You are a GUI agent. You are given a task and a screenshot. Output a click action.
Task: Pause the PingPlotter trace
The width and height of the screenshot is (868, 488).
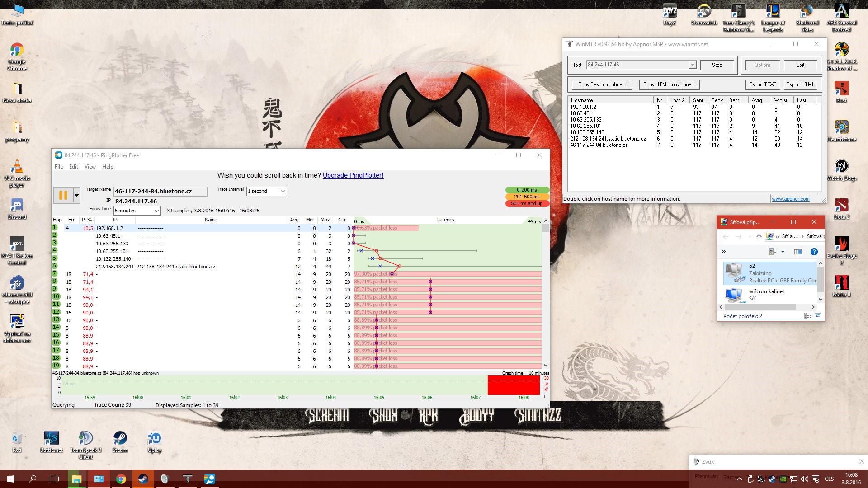[x=63, y=195]
